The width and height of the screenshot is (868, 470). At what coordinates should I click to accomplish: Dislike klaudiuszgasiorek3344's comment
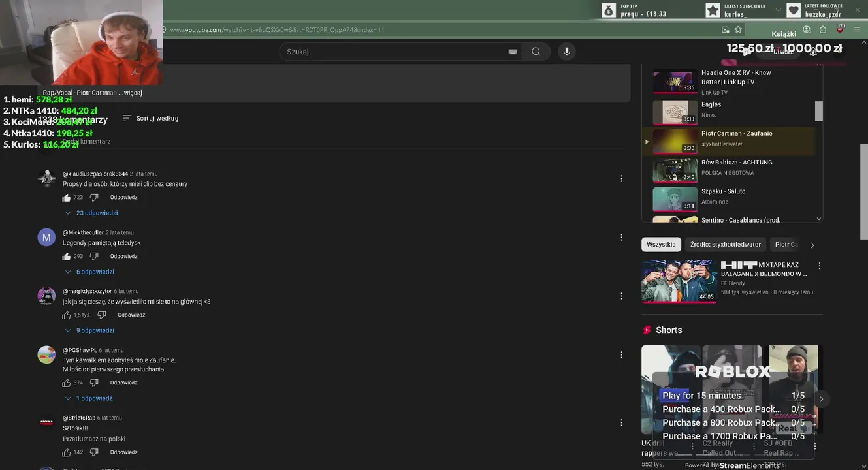pyautogui.click(x=94, y=197)
